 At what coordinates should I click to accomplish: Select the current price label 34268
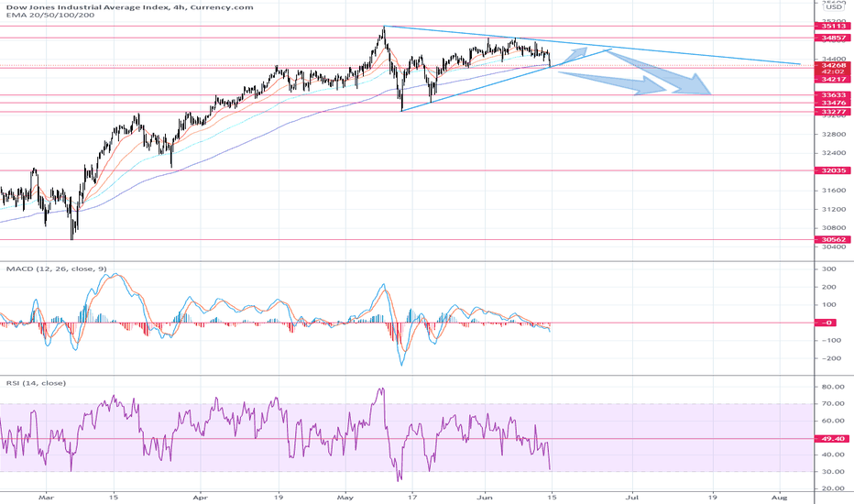(832, 65)
